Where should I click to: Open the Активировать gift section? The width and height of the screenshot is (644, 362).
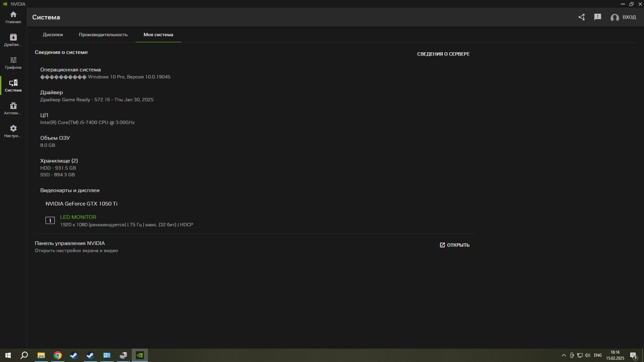click(x=13, y=109)
